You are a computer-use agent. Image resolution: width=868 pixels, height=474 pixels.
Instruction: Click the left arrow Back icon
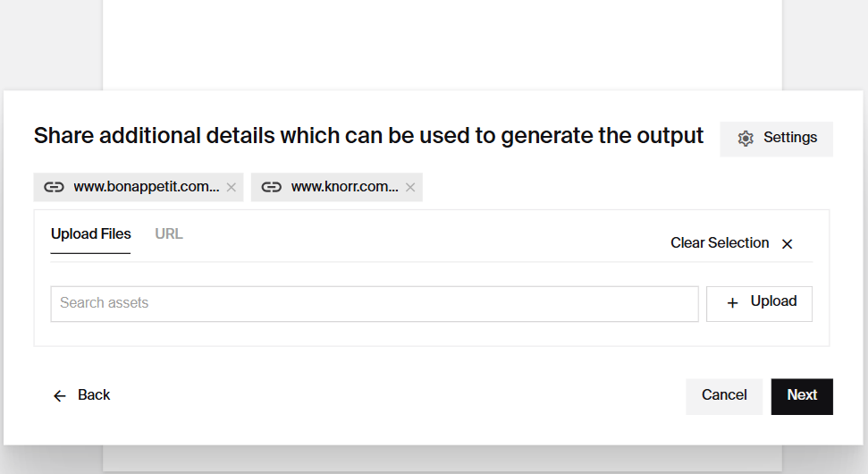(x=60, y=396)
